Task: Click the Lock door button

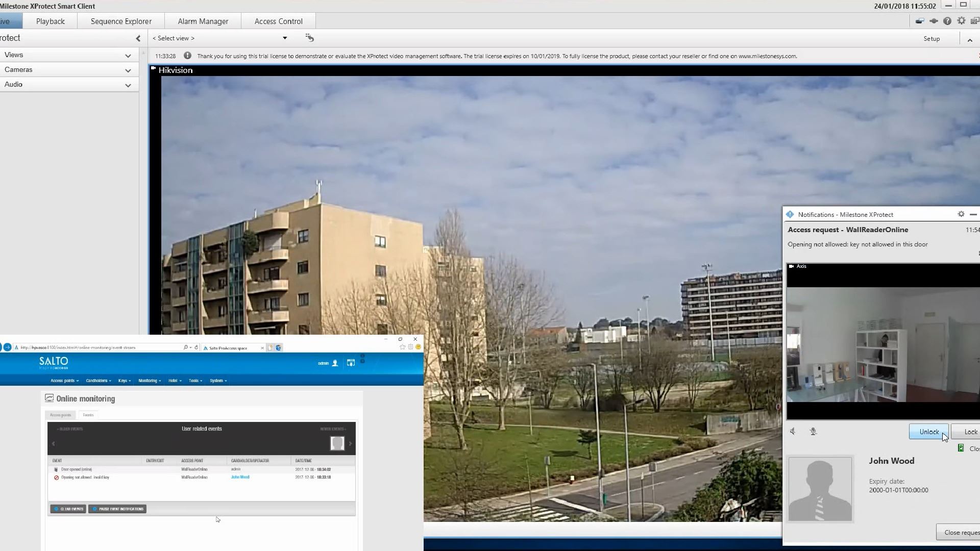Action: 967,432
